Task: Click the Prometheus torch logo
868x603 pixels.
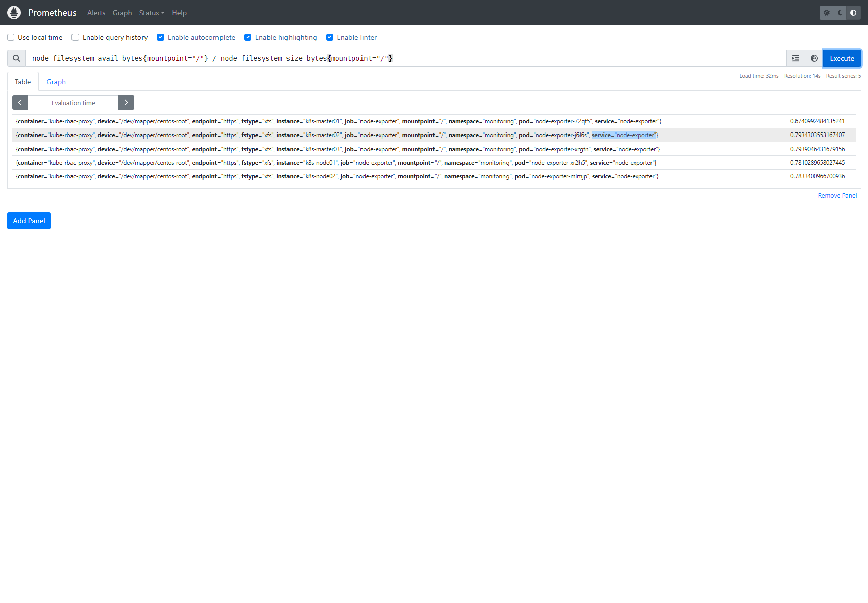Action: pos(14,13)
